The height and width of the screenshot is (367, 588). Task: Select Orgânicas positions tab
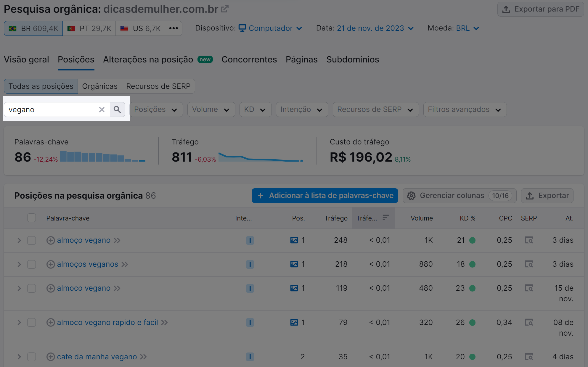pos(100,86)
